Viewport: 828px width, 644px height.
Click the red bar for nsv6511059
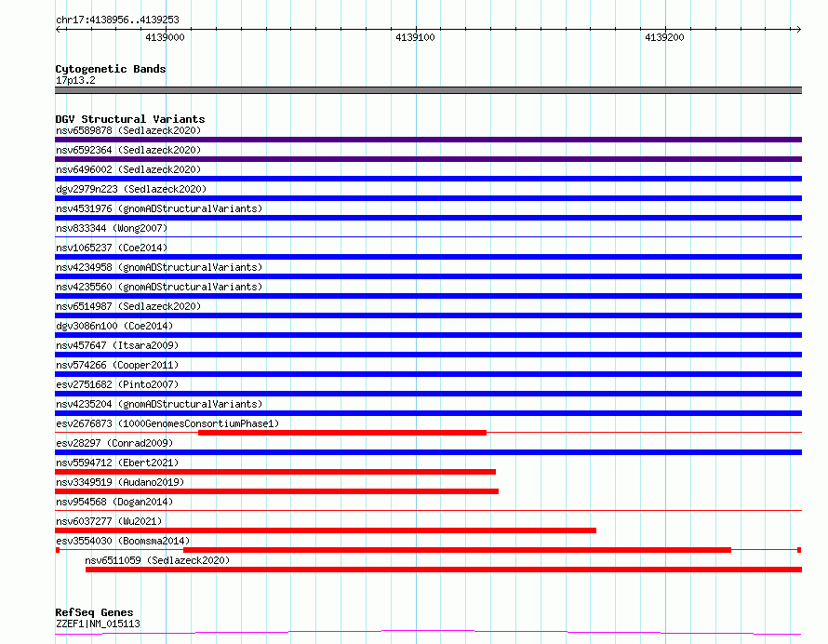(444, 570)
